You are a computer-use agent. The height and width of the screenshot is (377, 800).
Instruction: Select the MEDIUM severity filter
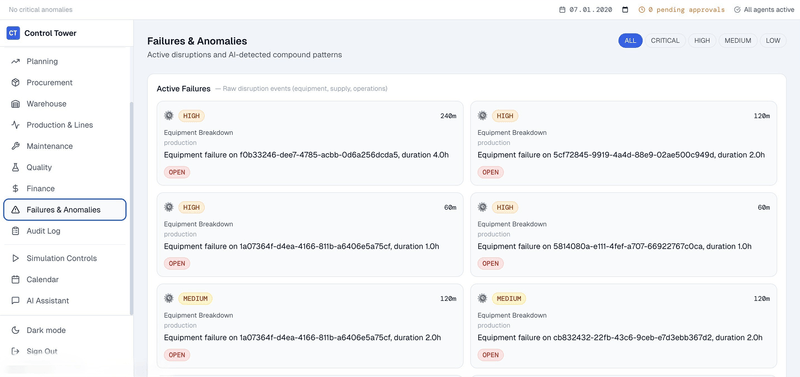pyautogui.click(x=738, y=41)
